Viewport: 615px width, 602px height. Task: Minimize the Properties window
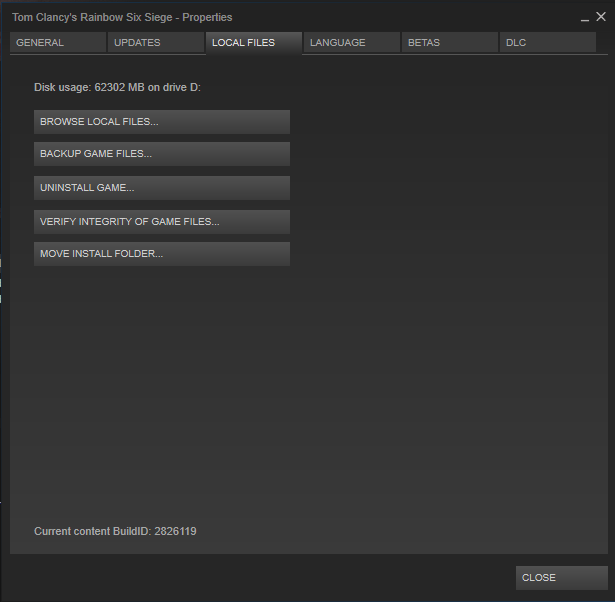[x=585, y=18]
